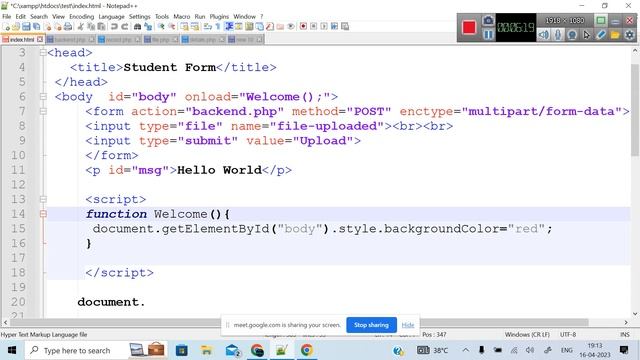Image resolution: width=640 pixels, height=360 pixels.
Task: Toggle the monitoring eye toolbar icon
Action: tap(291, 27)
